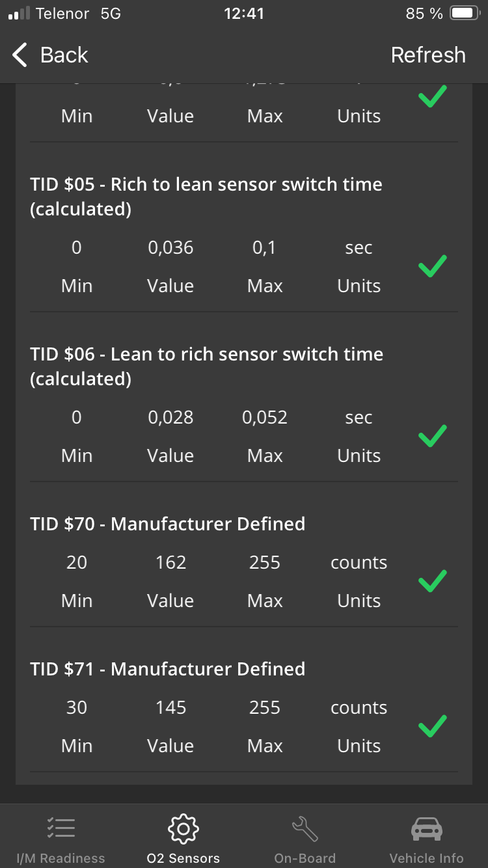Screen dimensions: 488x868
Task: Tap the O2 Sensors gear icon
Action: (183, 828)
